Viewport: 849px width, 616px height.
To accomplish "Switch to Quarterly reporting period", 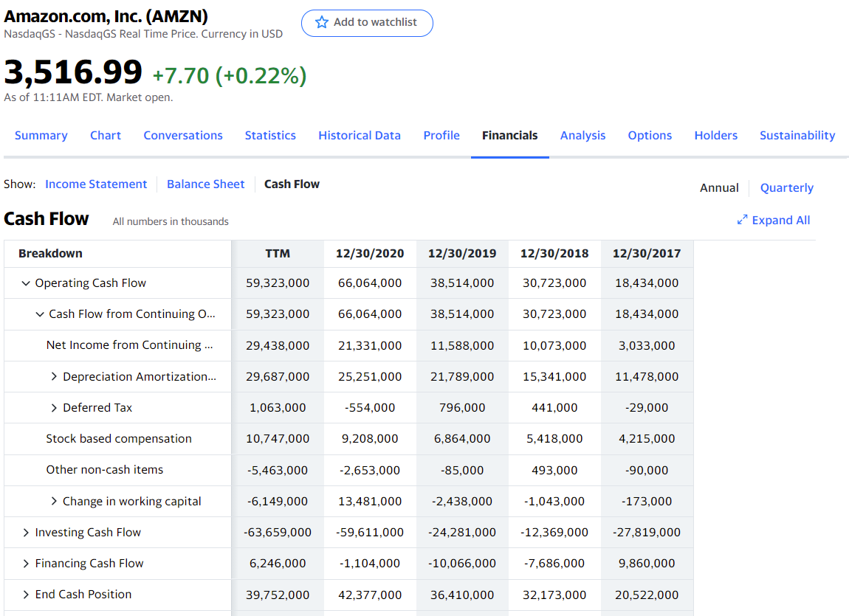I will tap(787, 187).
